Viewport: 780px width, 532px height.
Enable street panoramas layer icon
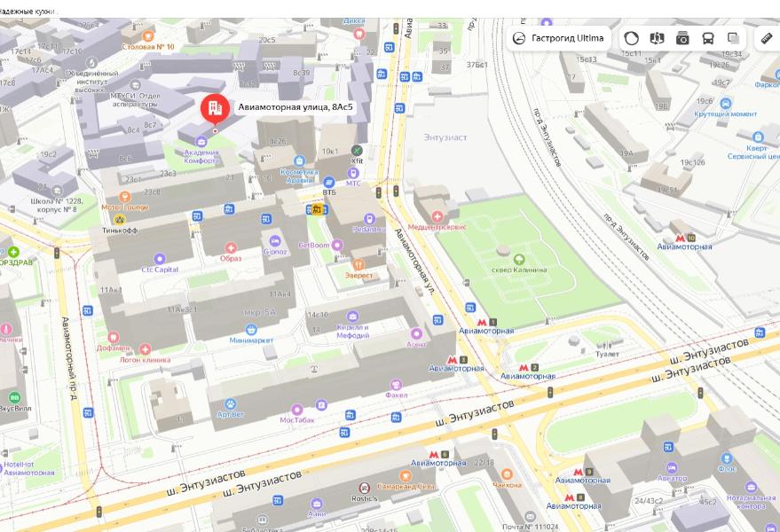click(x=658, y=38)
